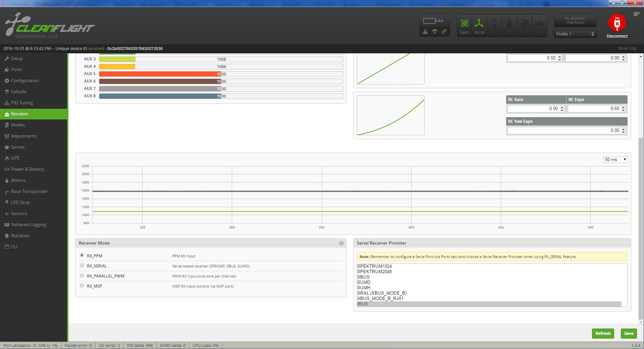Open the Tethered Logging tab
Viewport: 644px width, 349px height.
[x=34, y=225]
